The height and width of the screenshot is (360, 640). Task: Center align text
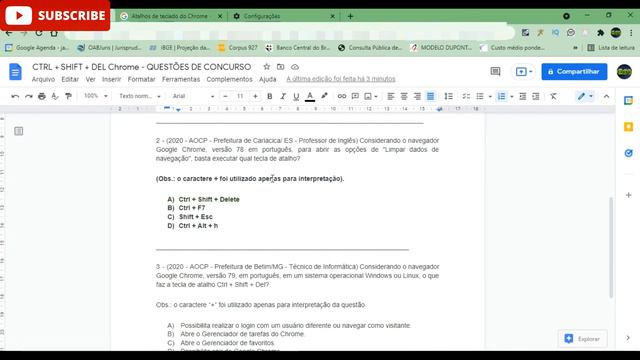click(x=404, y=96)
